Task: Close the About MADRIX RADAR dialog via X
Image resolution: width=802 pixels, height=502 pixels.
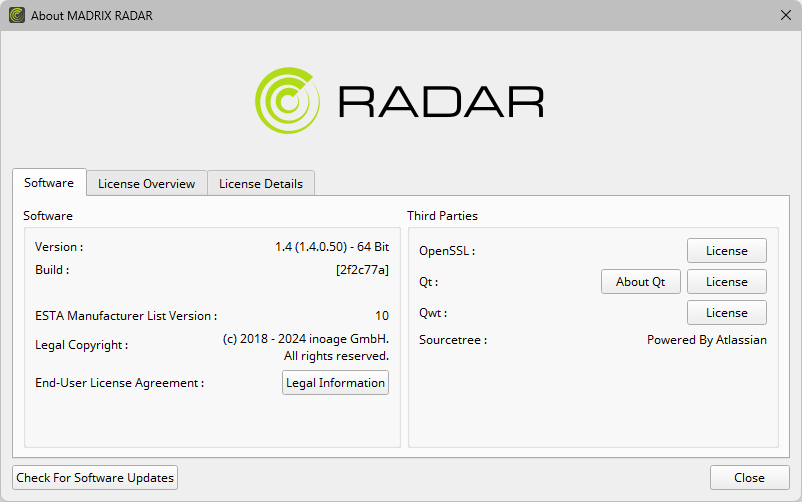Action: click(x=786, y=15)
